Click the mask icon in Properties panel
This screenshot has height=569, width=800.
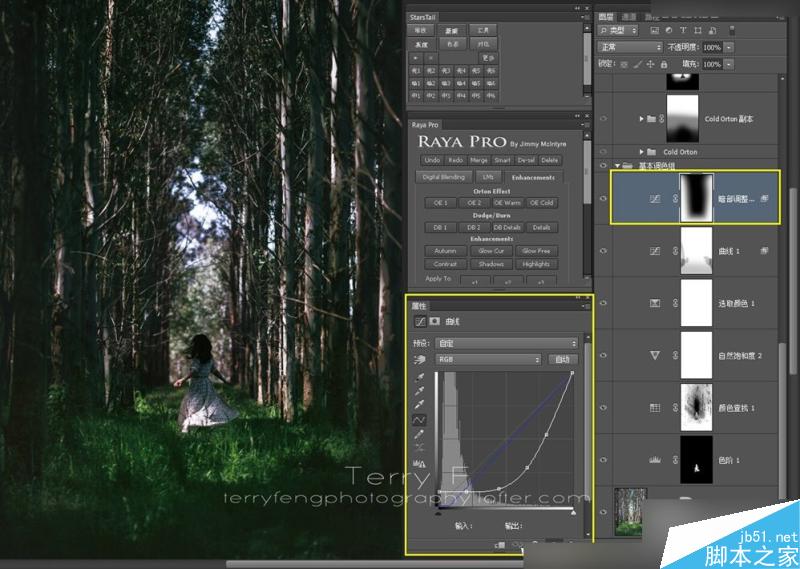coord(435,321)
